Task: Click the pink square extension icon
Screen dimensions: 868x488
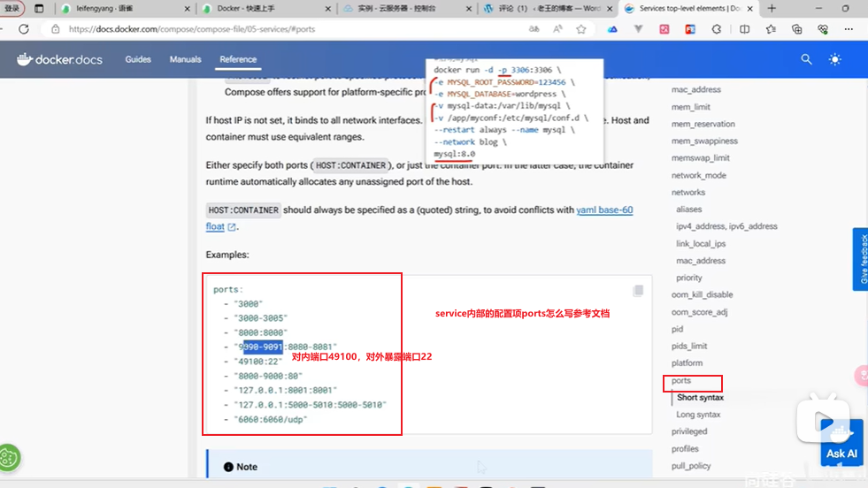Action: [664, 29]
